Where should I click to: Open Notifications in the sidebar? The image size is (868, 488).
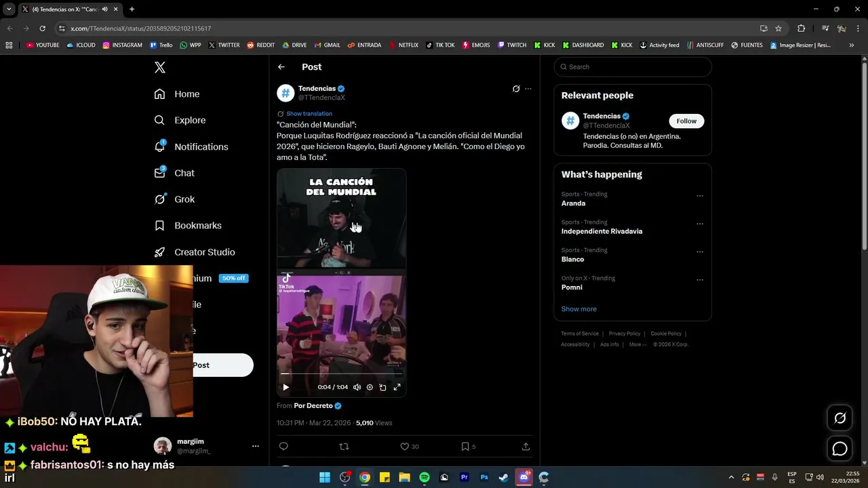[x=191, y=146]
